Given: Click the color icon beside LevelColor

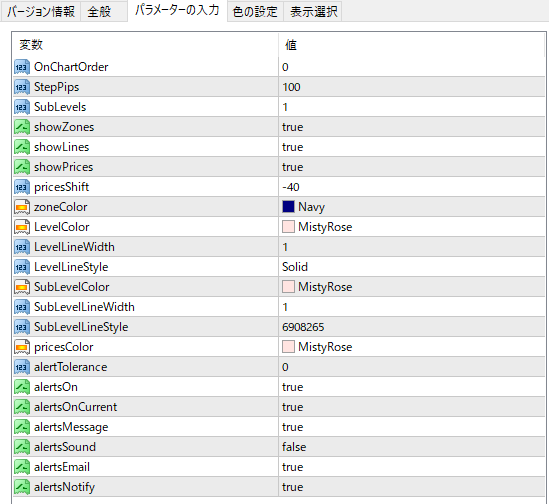Looking at the screenshot, I should [x=22, y=227].
